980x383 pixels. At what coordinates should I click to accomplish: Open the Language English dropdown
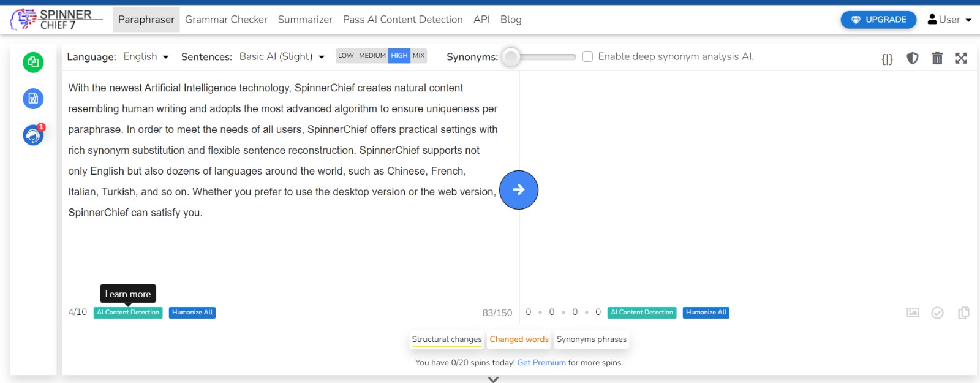pyautogui.click(x=146, y=56)
